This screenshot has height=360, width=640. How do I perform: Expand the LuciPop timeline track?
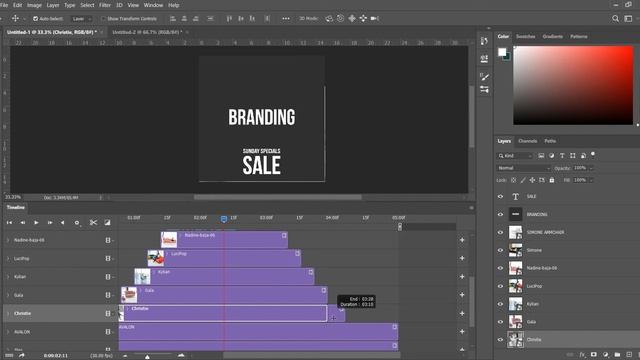point(8,258)
